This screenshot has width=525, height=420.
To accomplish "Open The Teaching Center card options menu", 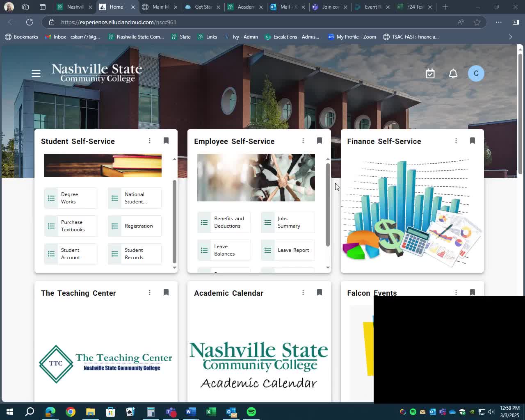I will point(150,292).
